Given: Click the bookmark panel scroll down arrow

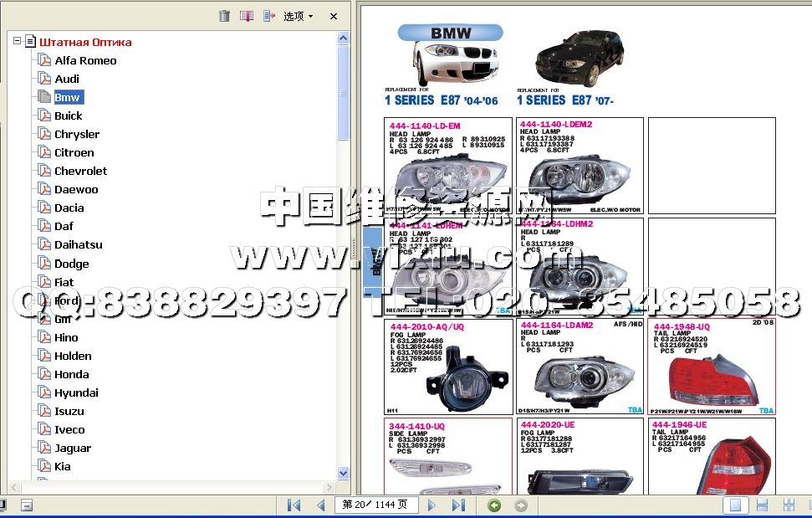Looking at the screenshot, I should (x=343, y=473).
